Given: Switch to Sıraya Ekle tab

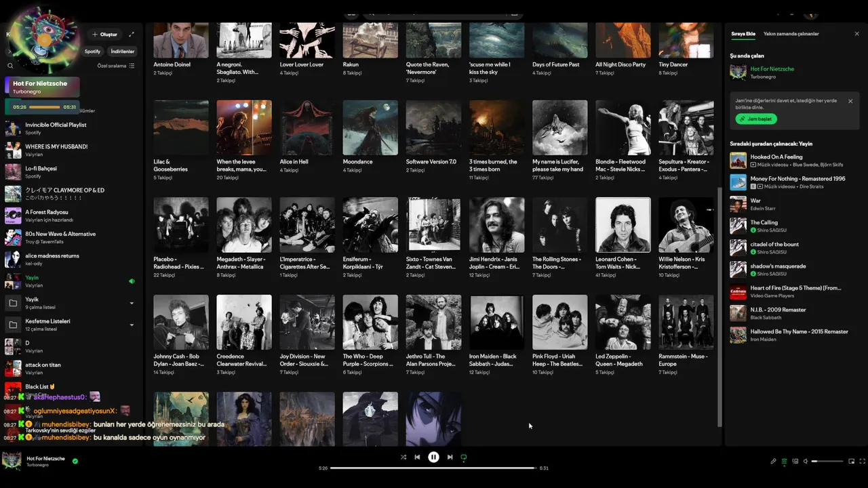Looking at the screenshot, I should pos(743,34).
